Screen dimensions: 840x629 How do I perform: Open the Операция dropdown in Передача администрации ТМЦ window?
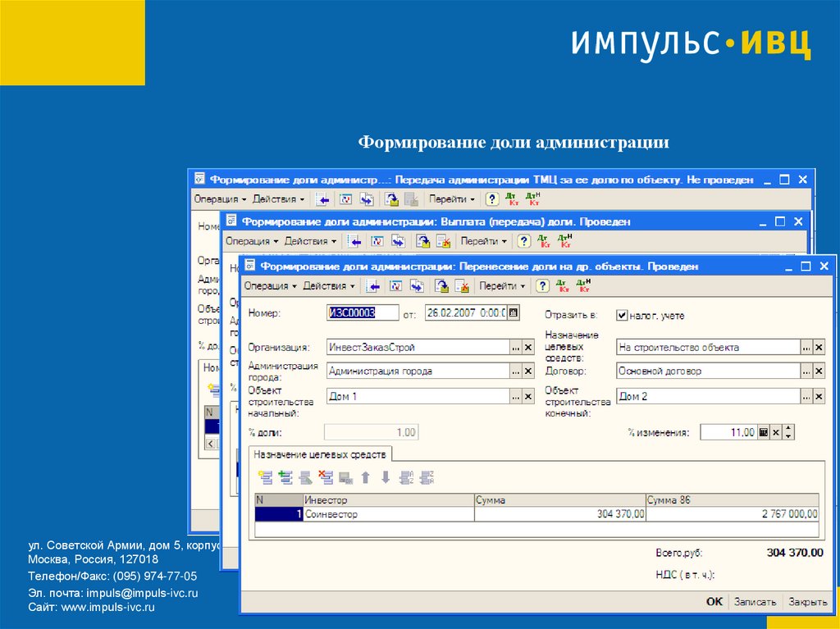click(220, 199)
